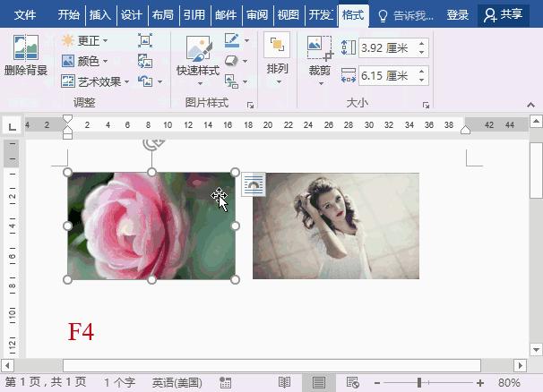Select the Format (格式) tab

353,15
